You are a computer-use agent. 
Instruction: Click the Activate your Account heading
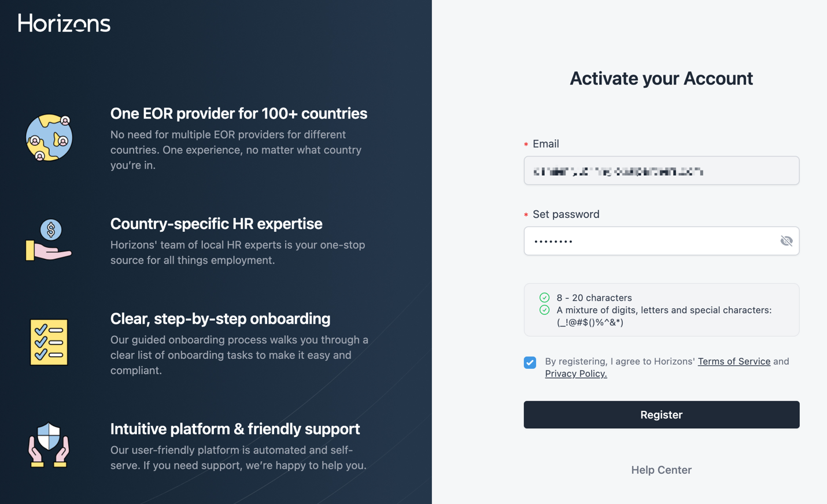pos(661,79)
